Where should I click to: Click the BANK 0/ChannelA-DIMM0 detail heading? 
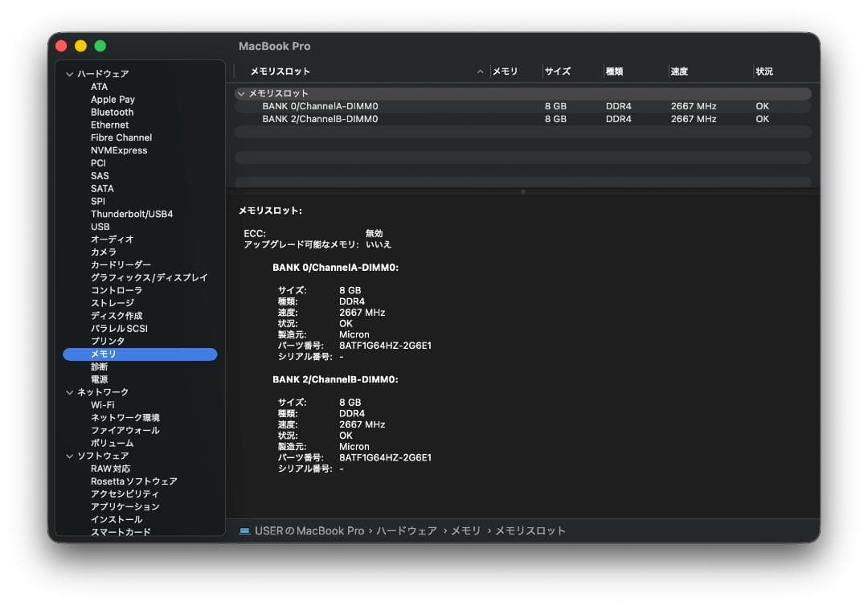[335, 268]
